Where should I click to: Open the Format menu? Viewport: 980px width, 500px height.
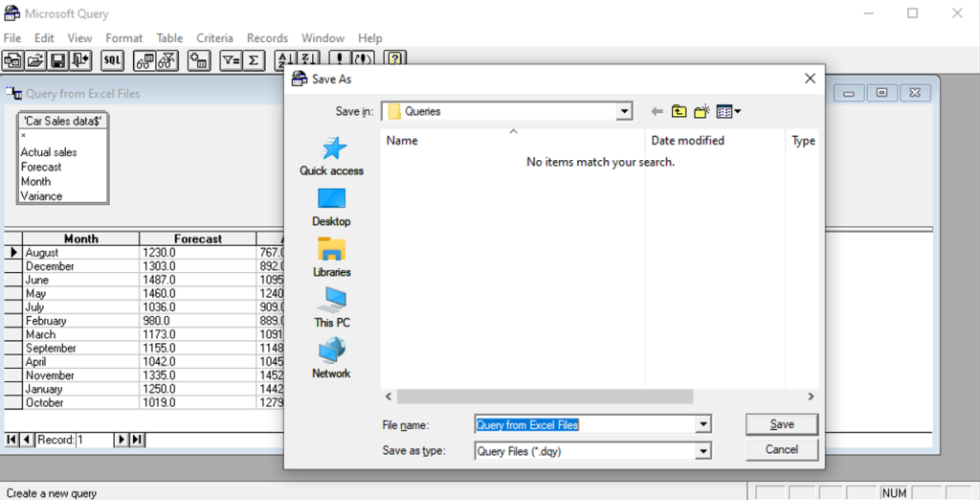tap(123, 38)
